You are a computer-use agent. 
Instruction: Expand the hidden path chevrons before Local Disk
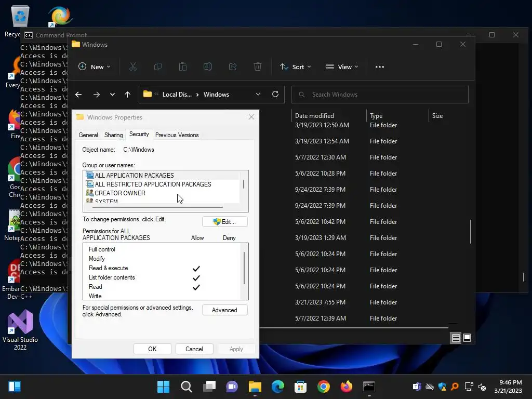click(156, 95)
